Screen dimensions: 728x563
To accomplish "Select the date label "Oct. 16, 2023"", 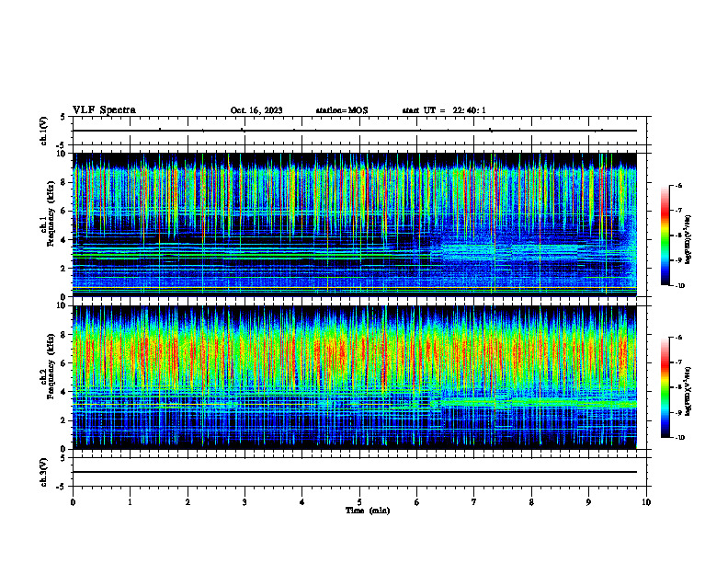I will pos(256,110).
